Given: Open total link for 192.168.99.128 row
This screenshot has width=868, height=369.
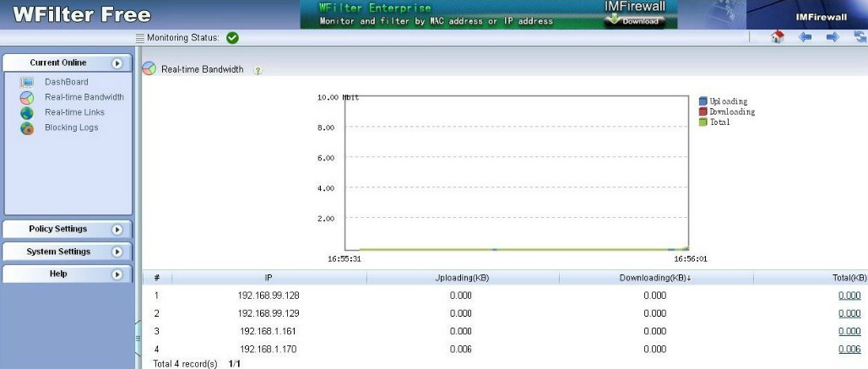Looking at the screenshot, I should coord(849,296).
